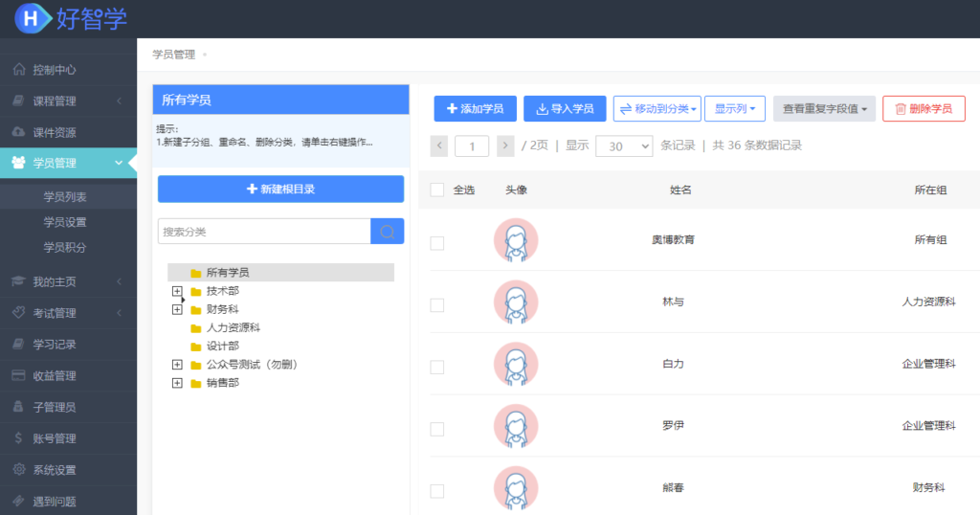Click the graduation cap icon beside 我的主页

[19, 281]
